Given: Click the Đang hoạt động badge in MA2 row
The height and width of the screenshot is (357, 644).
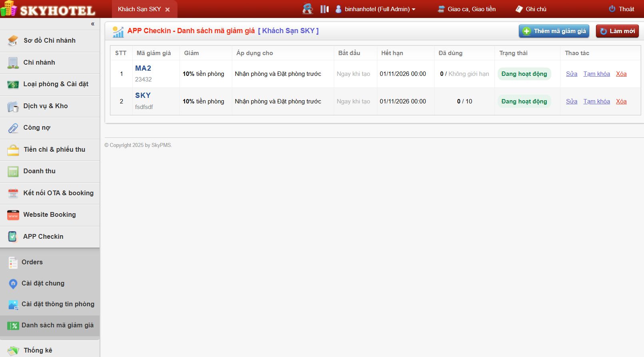Looking at the screenshot, I should click(524, 74).
